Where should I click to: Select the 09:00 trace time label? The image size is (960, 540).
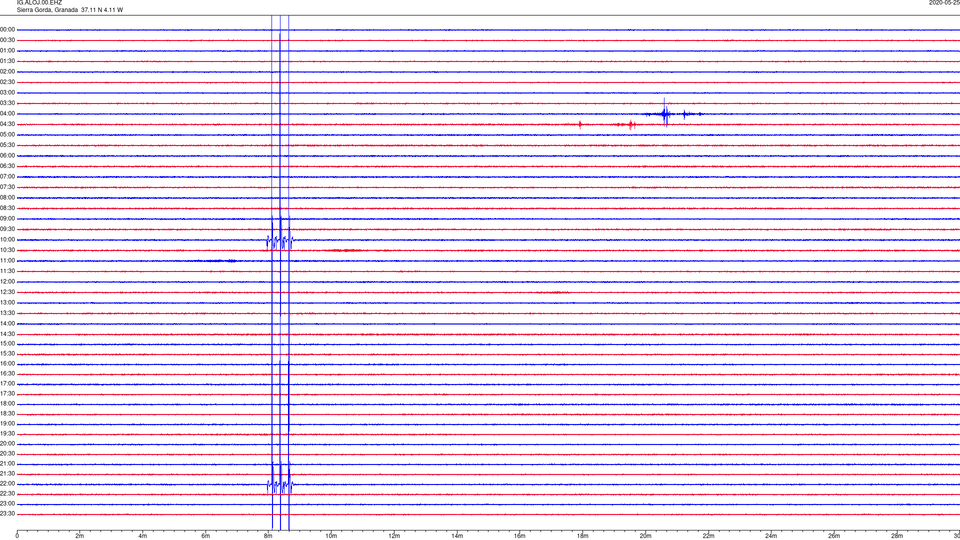[x=7, y=219]
